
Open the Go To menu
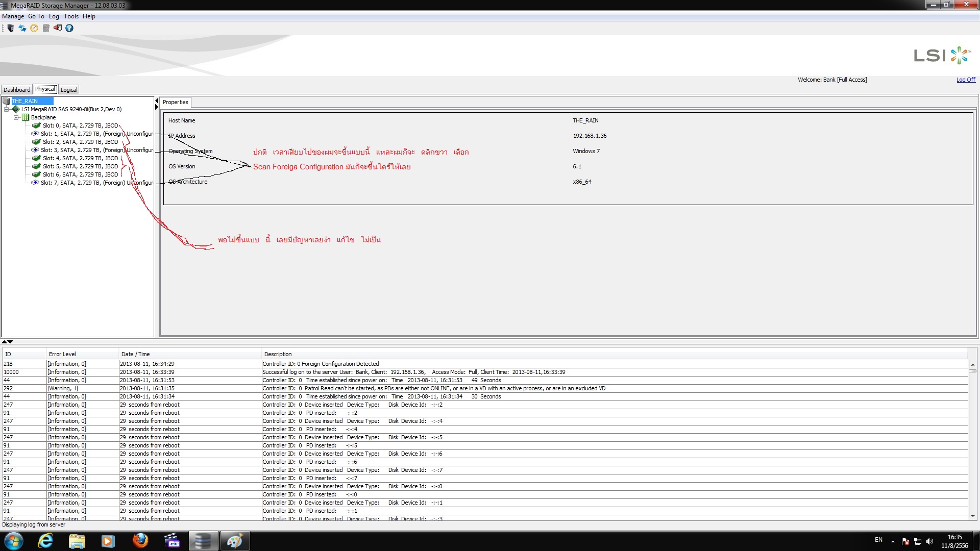tap(36, 16)
